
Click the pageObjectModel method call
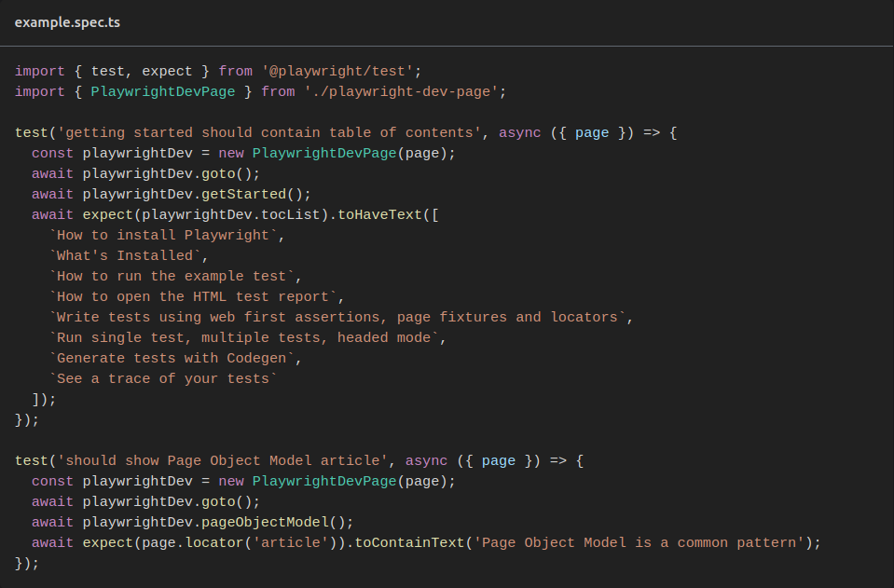[265, 523]
